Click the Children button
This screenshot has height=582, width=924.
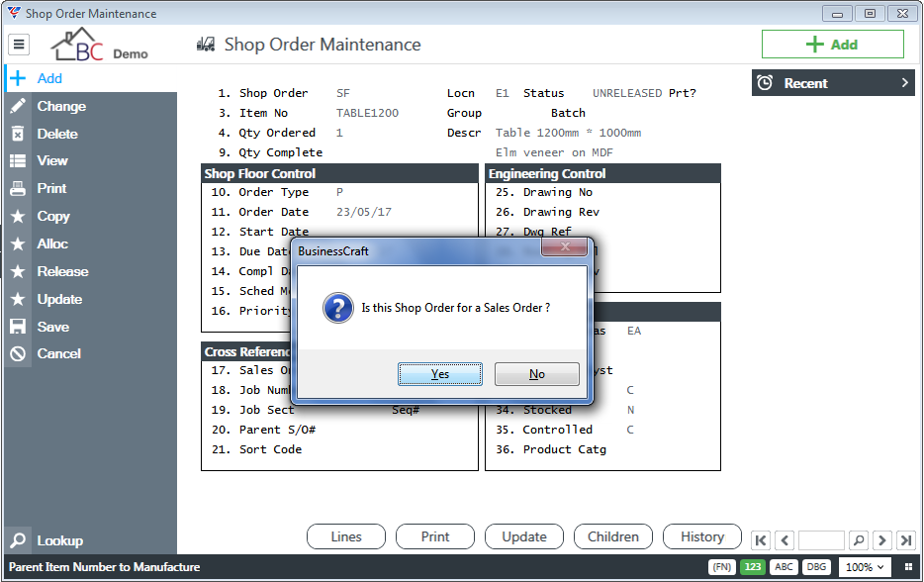coord(612,536)
